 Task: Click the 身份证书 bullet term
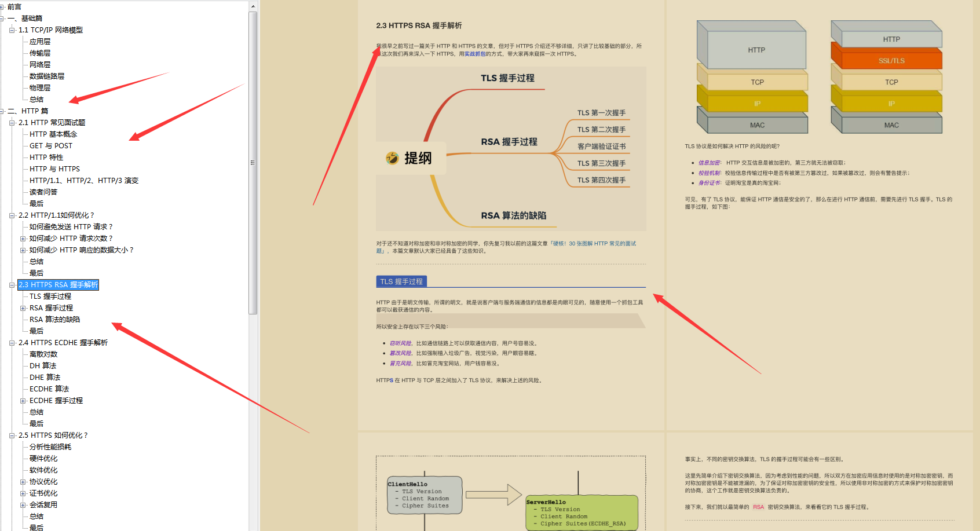(709, 183)
